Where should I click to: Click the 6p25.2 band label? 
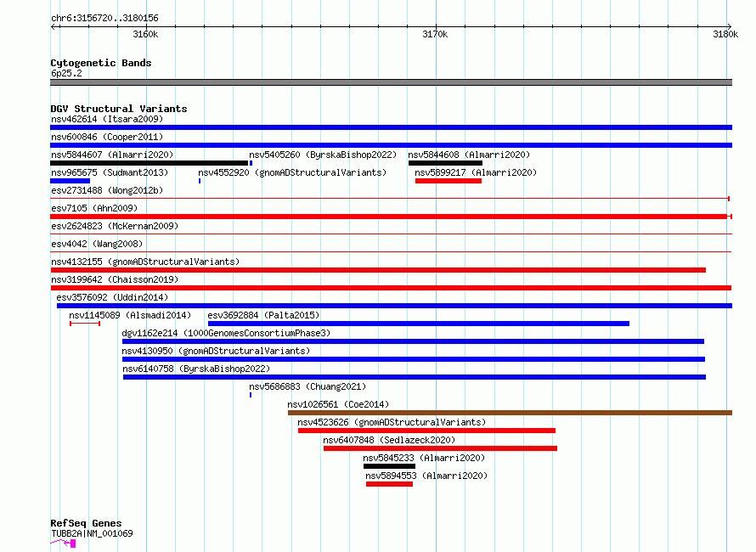(x=66, y=73)
